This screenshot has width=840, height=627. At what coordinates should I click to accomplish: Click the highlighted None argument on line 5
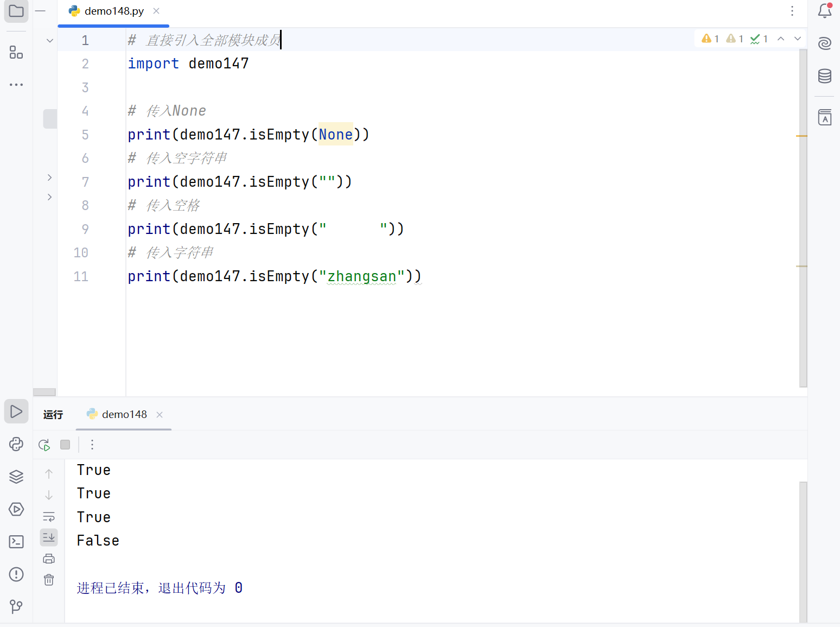(336, 135)
